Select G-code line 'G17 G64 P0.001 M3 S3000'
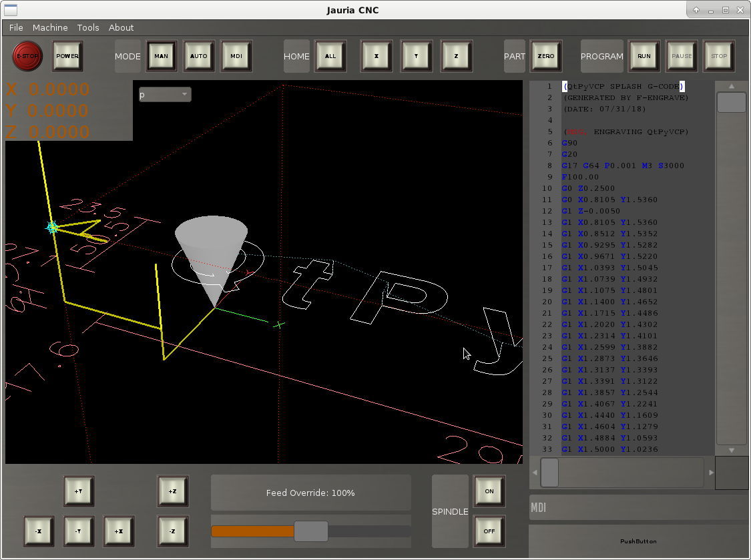 pos(623,166)
